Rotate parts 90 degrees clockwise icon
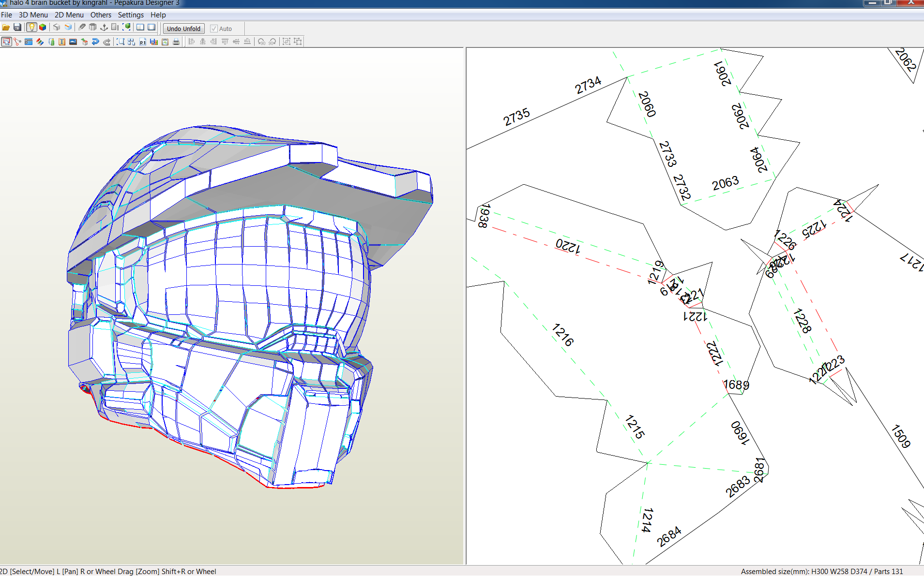 [x=273, y=42]
